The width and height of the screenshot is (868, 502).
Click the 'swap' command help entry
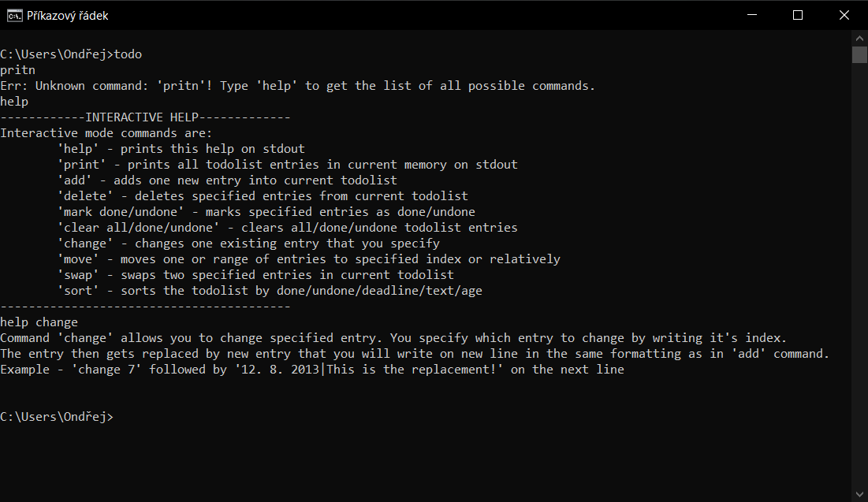tap(255, 274)
